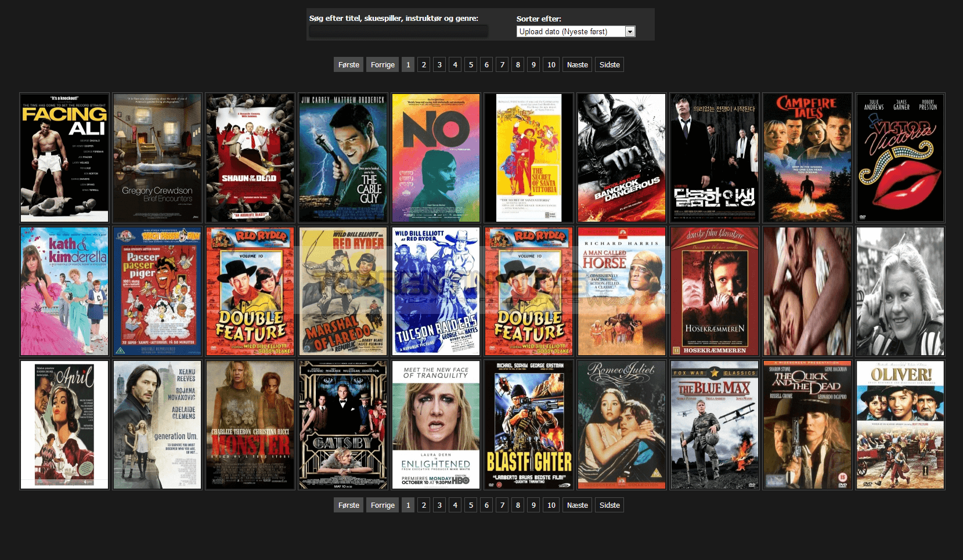Select Gregory Crewdson Brief Encounters poster

pyautogui.click(x=157, y=158)
